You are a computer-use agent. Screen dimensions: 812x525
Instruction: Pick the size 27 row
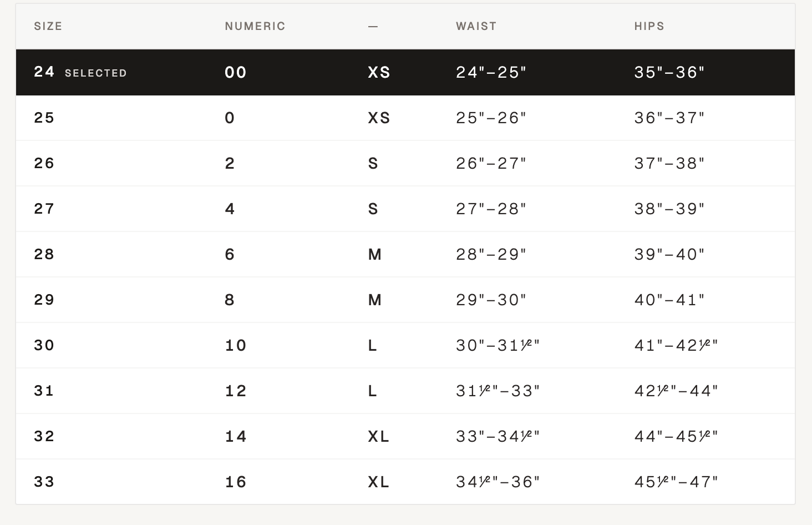[405, 209]
